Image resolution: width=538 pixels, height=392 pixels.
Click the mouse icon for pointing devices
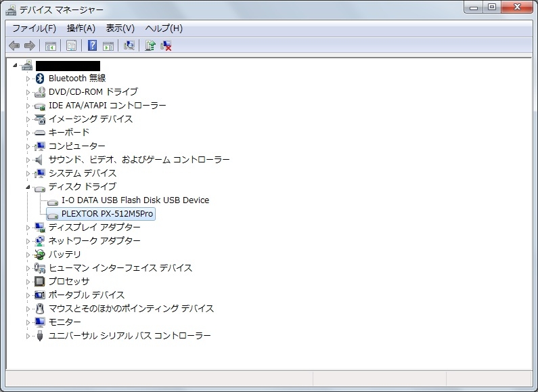tap(40, 309)
